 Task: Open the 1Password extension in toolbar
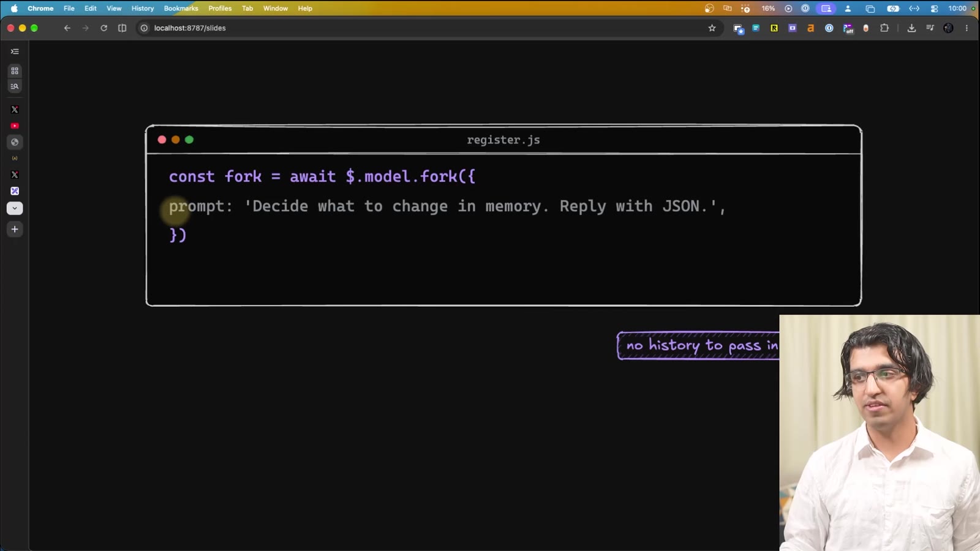(829, 28)
